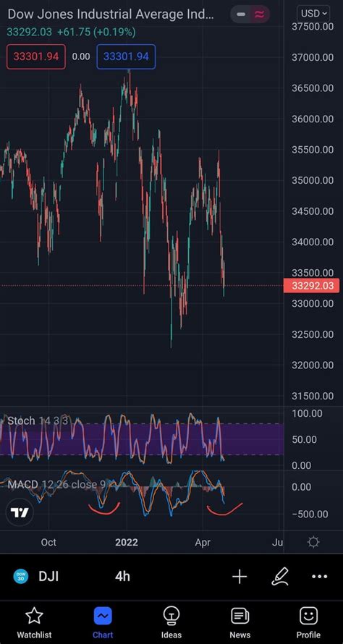Select the MACD 12 26 close 9 label
The width and height of the screenshot is (343, 644).
coord(56,484)
